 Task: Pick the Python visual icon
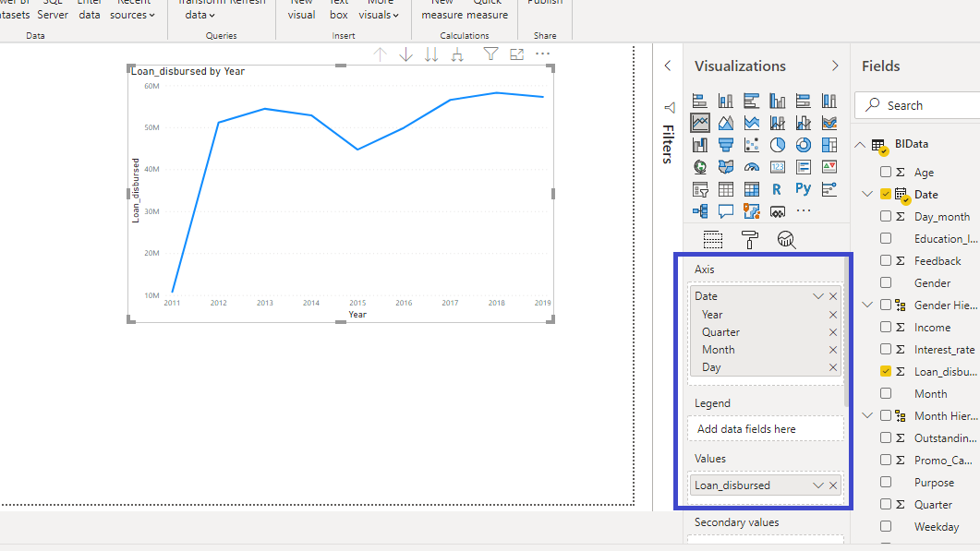click(804, 189)
